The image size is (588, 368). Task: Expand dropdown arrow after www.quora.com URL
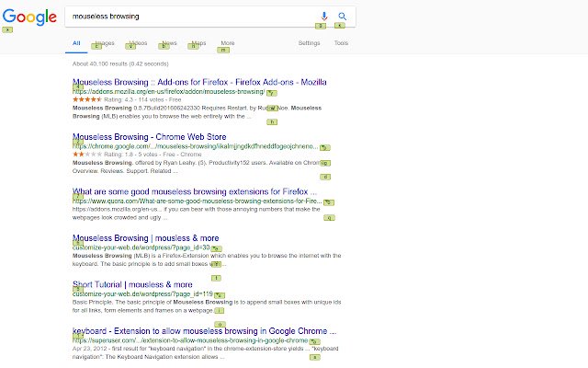click(327, 201)
